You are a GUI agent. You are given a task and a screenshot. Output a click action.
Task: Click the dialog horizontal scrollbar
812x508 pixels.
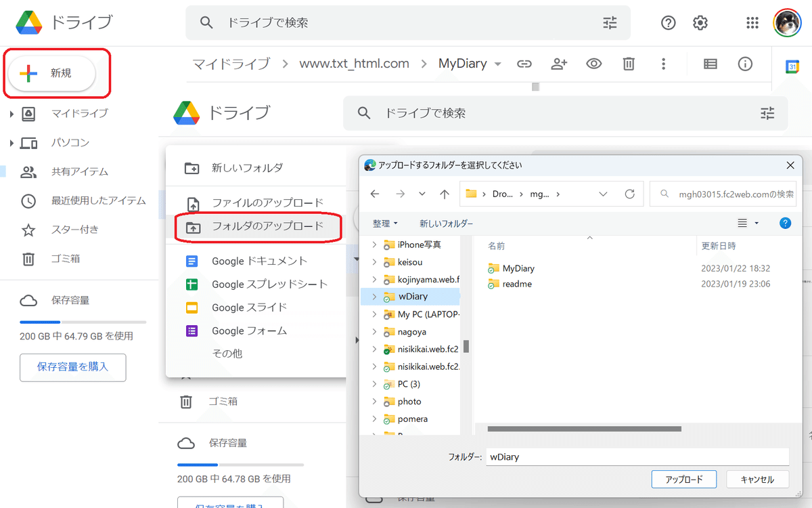(584, 429)
